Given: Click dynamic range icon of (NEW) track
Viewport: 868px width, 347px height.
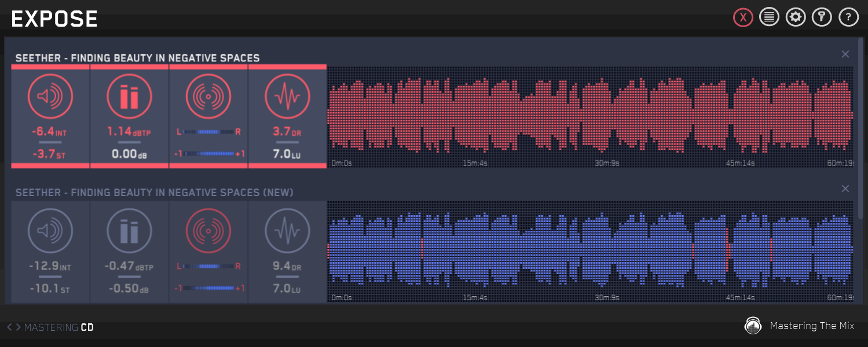Looking at the screenshot, I should tap(288, 231).
